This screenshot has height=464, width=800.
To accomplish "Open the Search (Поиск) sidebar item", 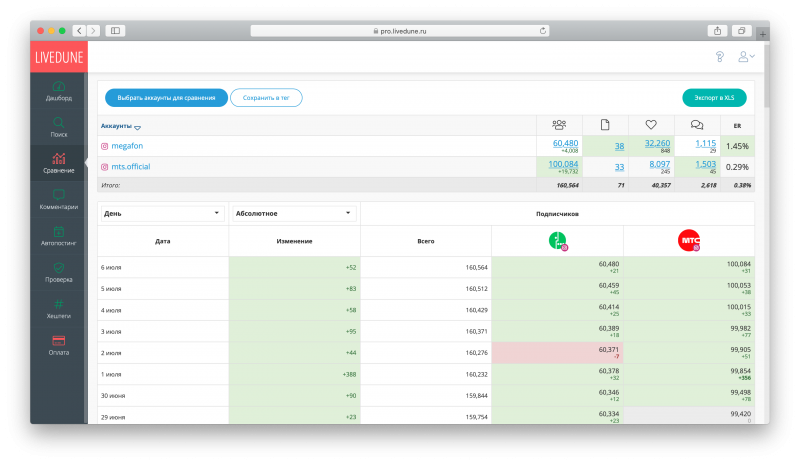I will (58, 126).
